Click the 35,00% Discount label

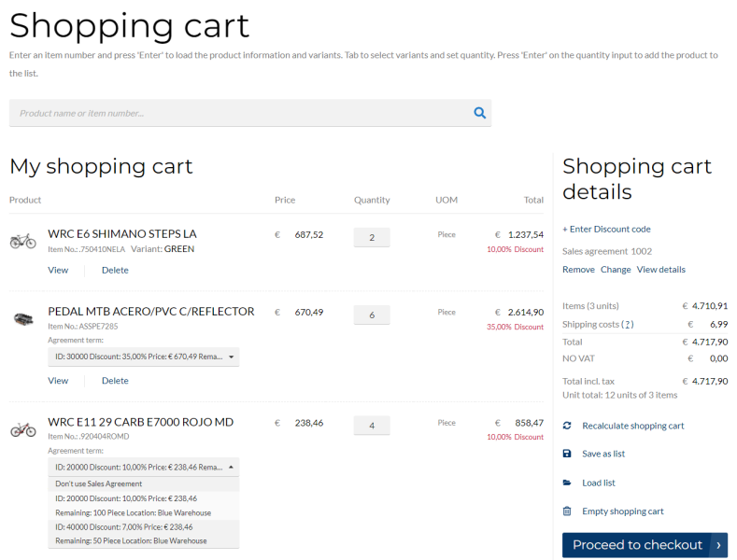pyautogui.click(x=515, y=327)
